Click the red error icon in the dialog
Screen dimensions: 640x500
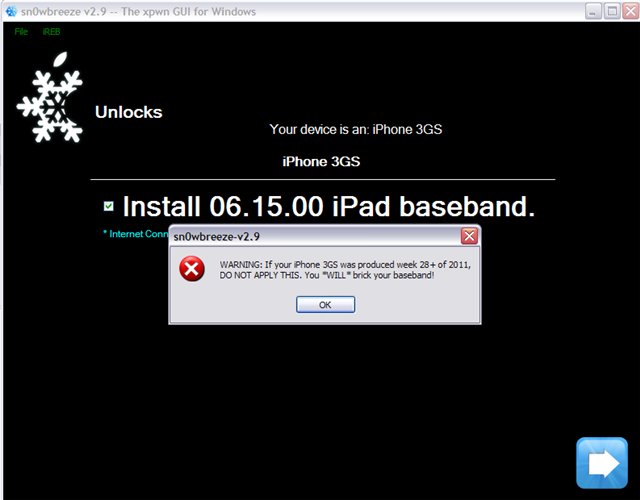pos(192,269)
